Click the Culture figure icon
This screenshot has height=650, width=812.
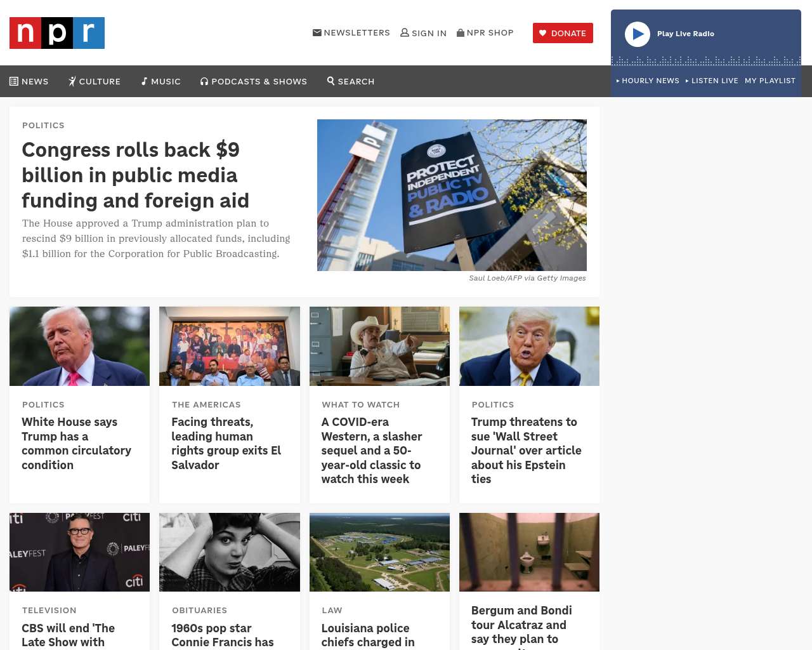[x=72, y=81]
